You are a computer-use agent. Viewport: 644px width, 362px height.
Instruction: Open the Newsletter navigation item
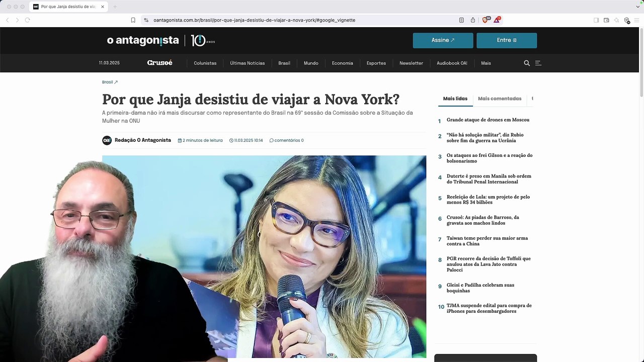click(412, 63)
